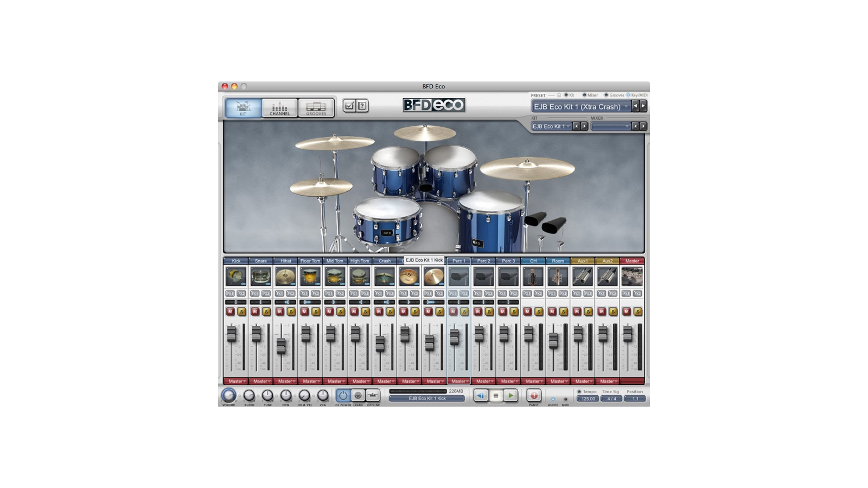This screenshot has height=488, width=868.
Task: Click the global Volume knob
Action: coord(229,395)
